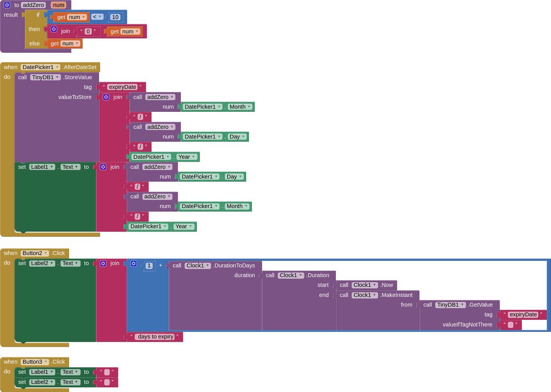The height and width of the screenshot is (392, 551).
Task: Open Button2 dropdown in the Click event header
Action: 35,253
